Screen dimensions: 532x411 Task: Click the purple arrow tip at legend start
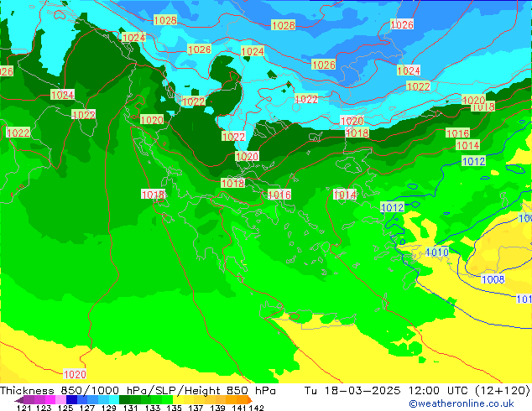pos(19,400)
